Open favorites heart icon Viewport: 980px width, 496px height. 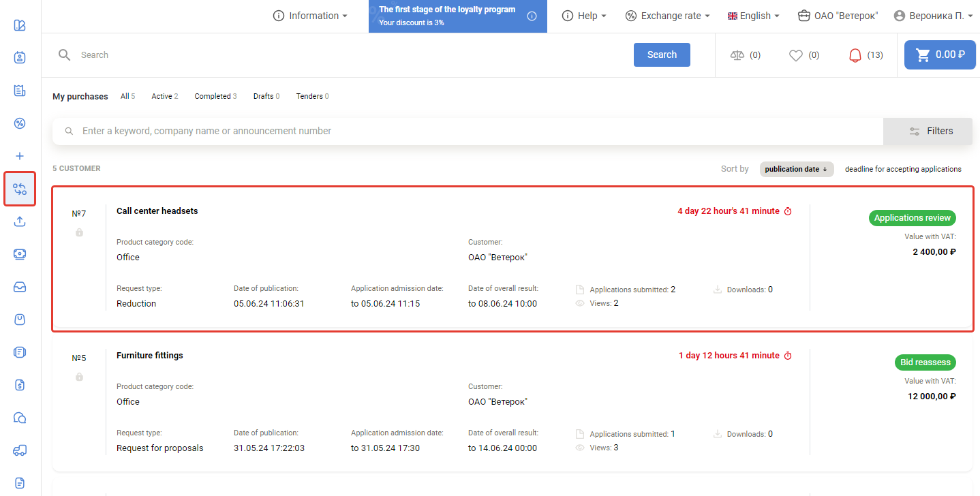pyautogui.click(x=795, y=55)
